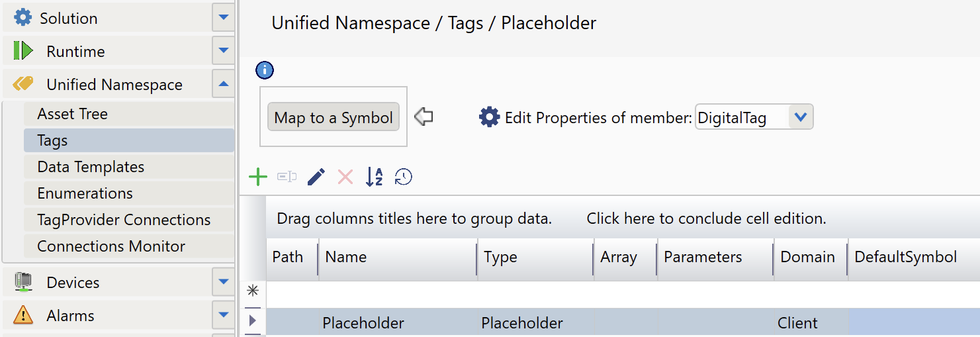This screenshot has height=337, width=980.
Task: Click the rename tag toolbar icon
Action: 287,177
